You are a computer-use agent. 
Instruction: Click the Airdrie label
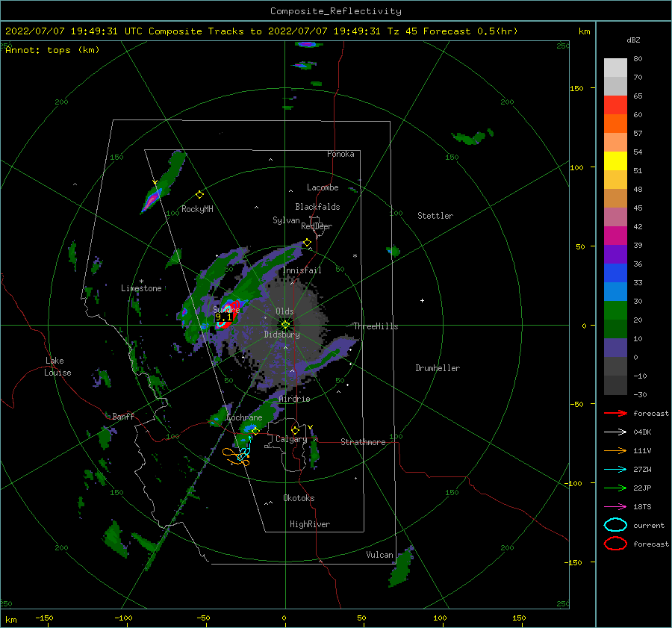(294, 399)
